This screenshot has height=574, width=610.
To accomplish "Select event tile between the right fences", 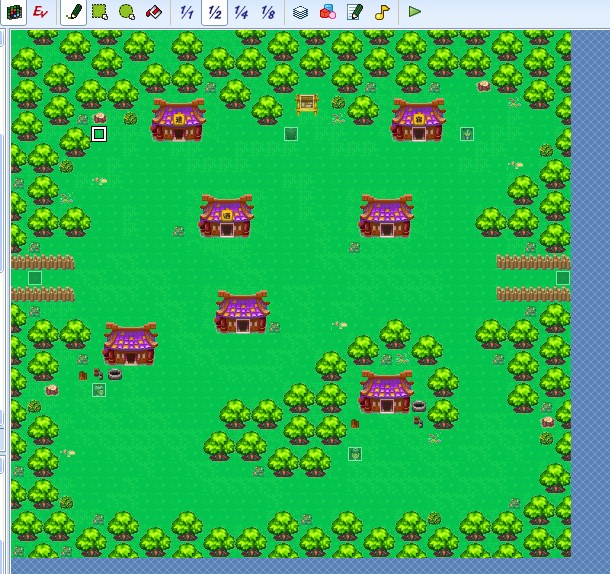I will [563, 278].
